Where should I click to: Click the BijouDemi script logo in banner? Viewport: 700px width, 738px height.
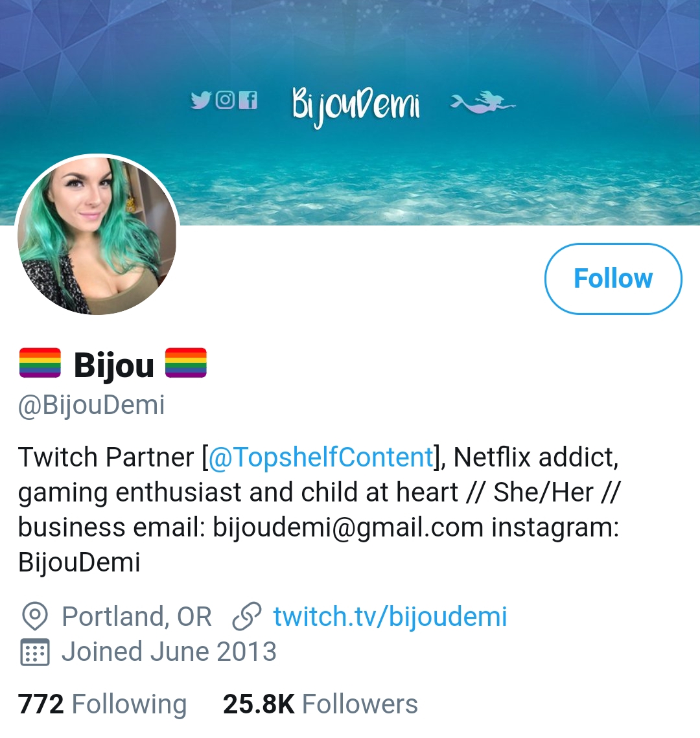click(x=356, y=106)
